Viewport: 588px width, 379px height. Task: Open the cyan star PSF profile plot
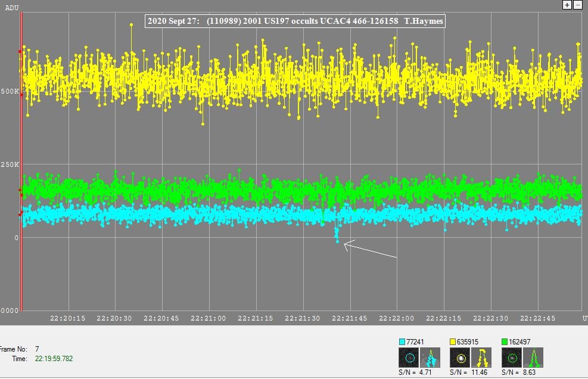point(430,358)
